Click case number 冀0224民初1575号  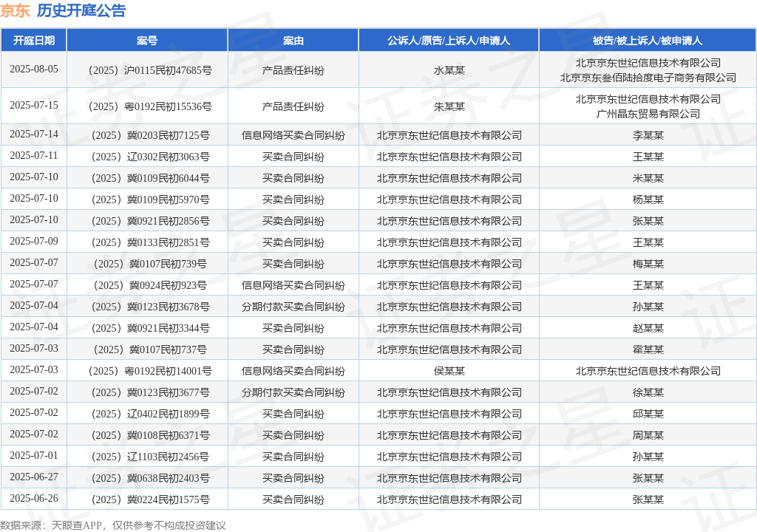pos(151,499)
